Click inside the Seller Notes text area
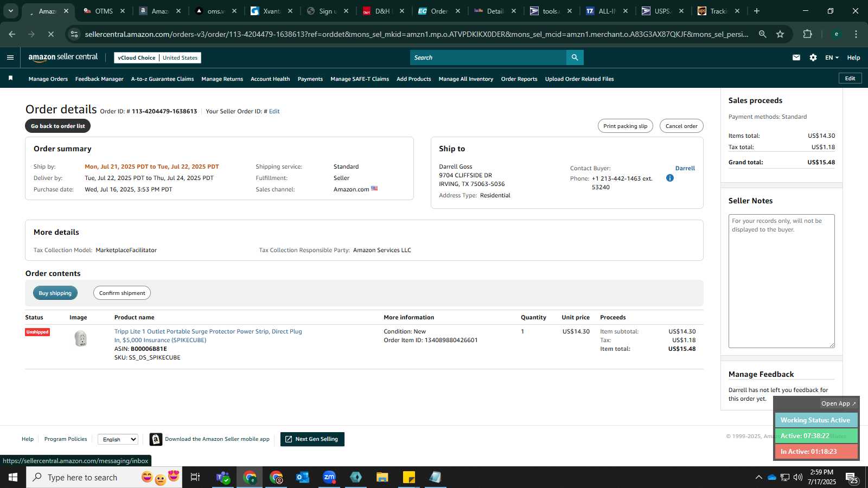 pyautogui.click(x=781, y=281)
